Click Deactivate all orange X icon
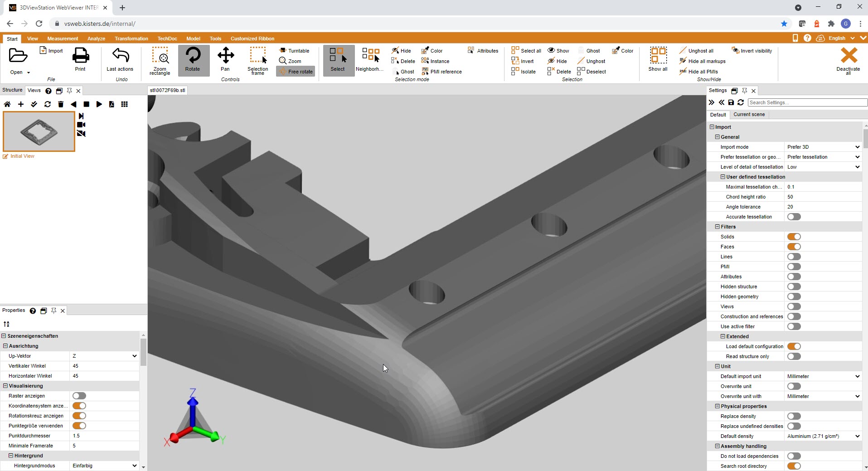The height and width of the screenshot is (471, 868). [849, 56]
